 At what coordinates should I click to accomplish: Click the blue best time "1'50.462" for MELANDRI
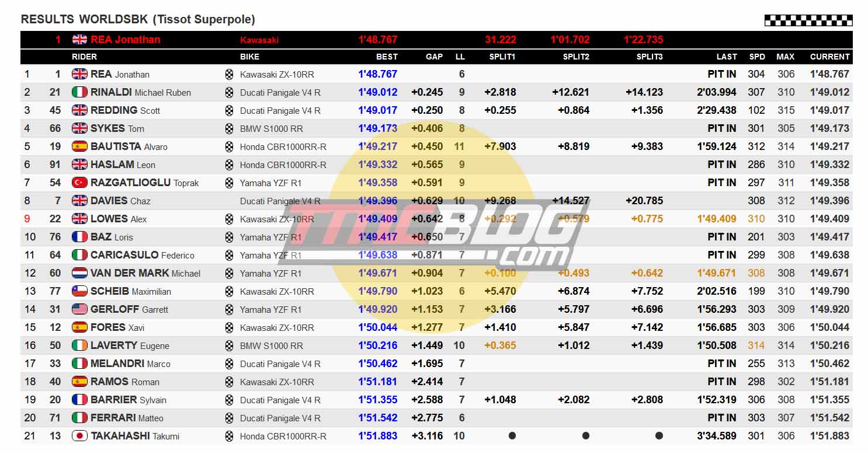coord(378,364)
